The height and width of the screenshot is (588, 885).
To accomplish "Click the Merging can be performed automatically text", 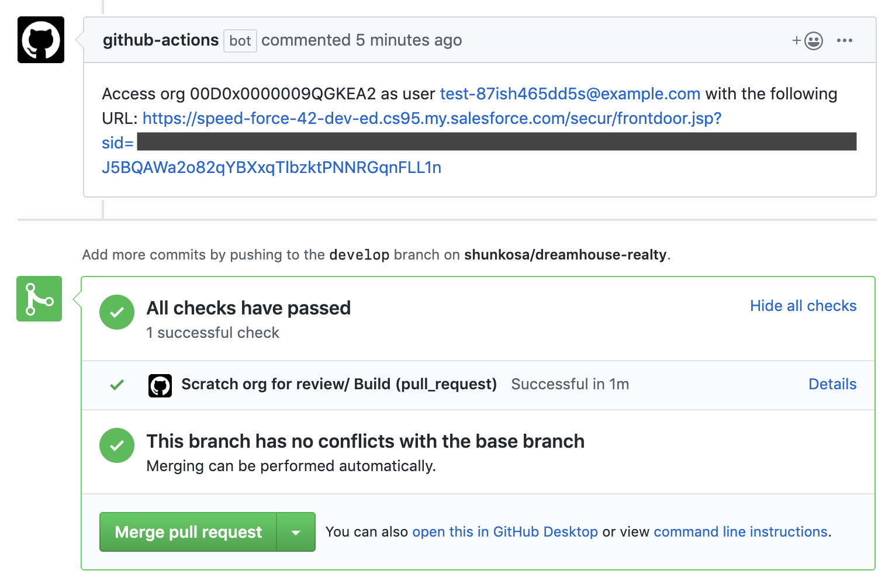I will point(291,466).
